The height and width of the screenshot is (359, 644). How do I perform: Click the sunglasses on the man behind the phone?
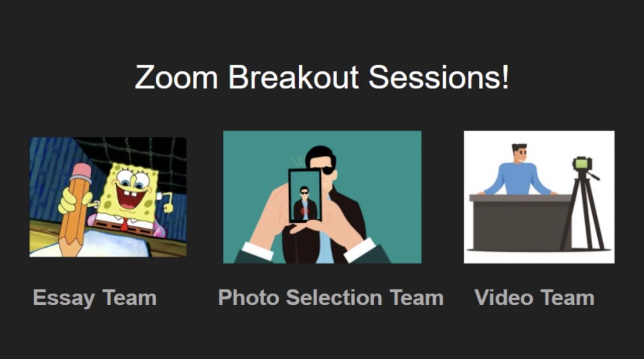coord(327,170)
